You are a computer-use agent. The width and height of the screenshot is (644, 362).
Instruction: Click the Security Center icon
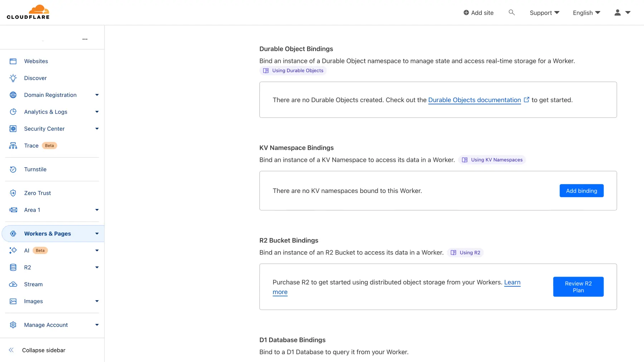[x=13, y=129]
